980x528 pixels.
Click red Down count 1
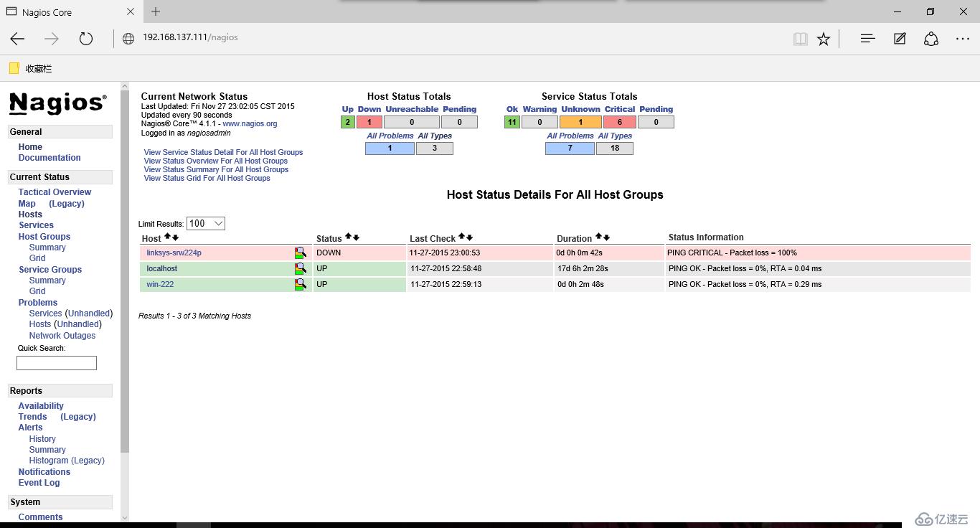pos(369,122)
